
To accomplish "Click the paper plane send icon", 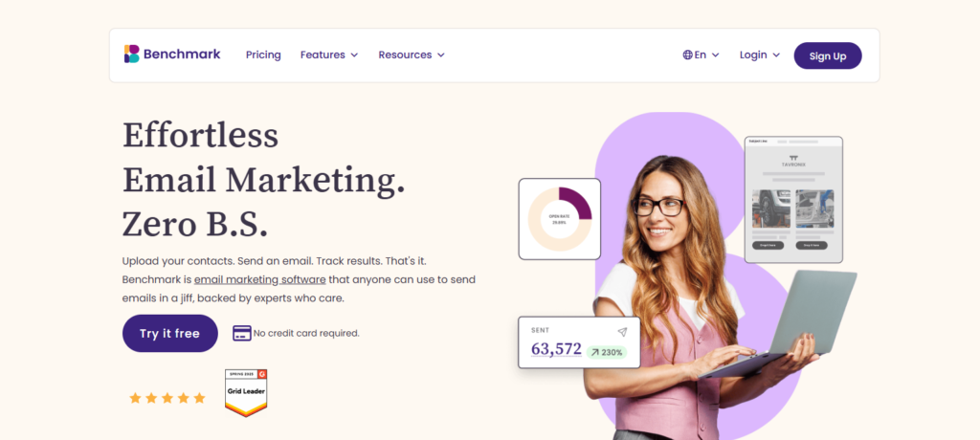I will (x=622, y=332).
